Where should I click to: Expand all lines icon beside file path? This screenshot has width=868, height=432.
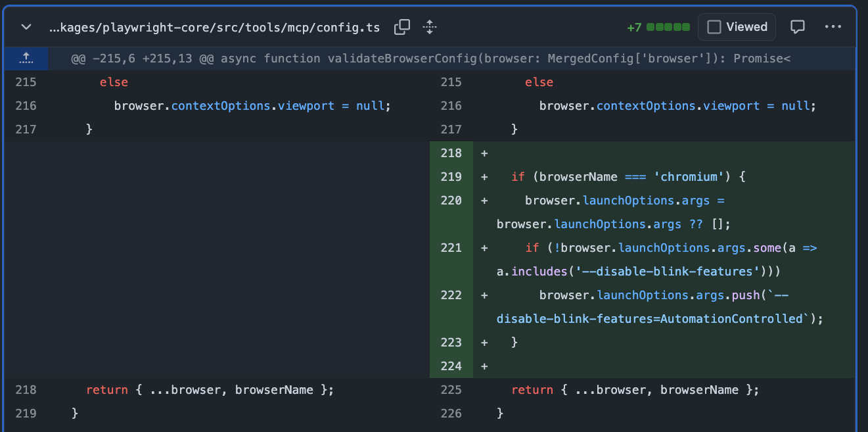[x=430, y=27]
